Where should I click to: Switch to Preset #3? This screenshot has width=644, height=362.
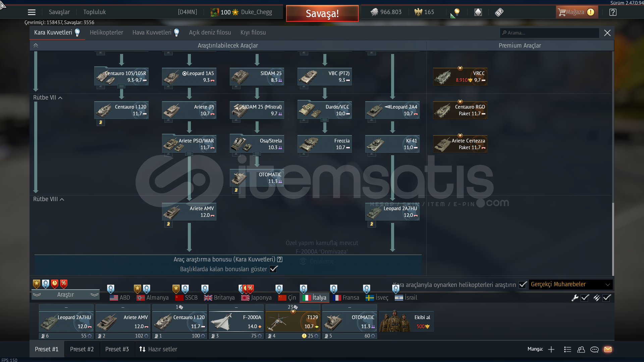pos(117,349)
